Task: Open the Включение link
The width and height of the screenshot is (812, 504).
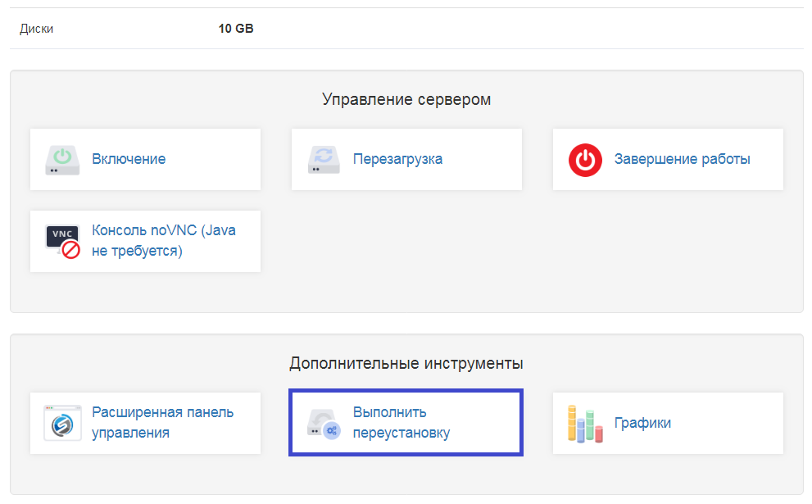Action: coord(129,159)
